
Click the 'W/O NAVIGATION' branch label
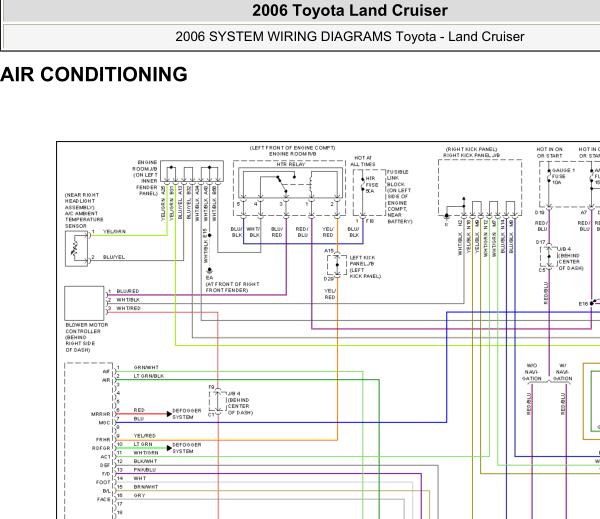[532, 372]
